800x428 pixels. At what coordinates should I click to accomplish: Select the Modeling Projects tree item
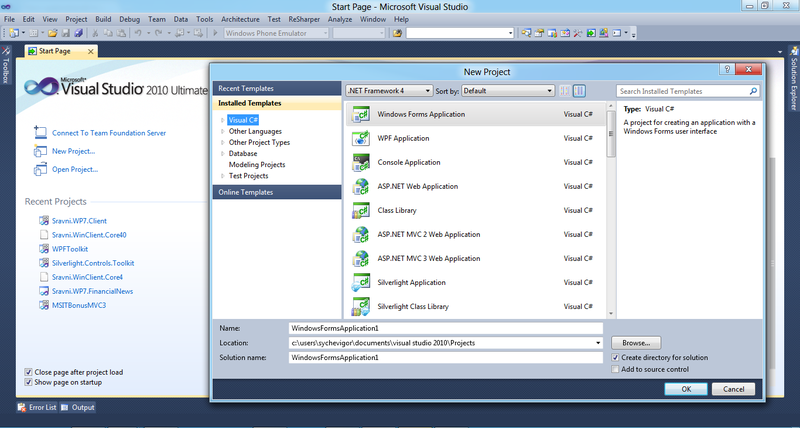tap(257, 165)
